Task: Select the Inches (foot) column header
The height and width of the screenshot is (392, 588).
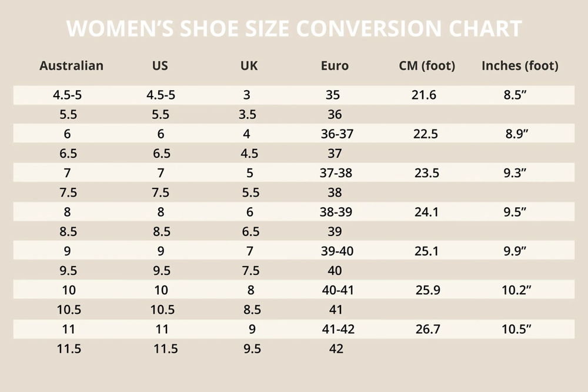Action: (x=520, y=66)
